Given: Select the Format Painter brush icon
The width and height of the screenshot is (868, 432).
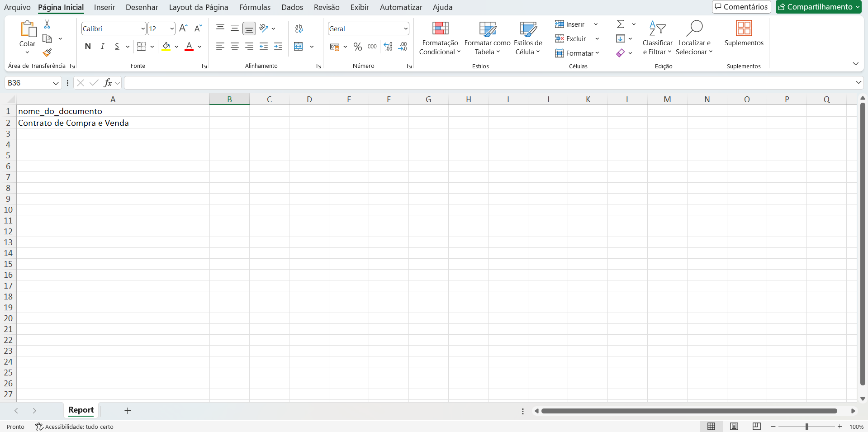Looking at the screenshot, I should pyautogui.click(x=47, y=53).
